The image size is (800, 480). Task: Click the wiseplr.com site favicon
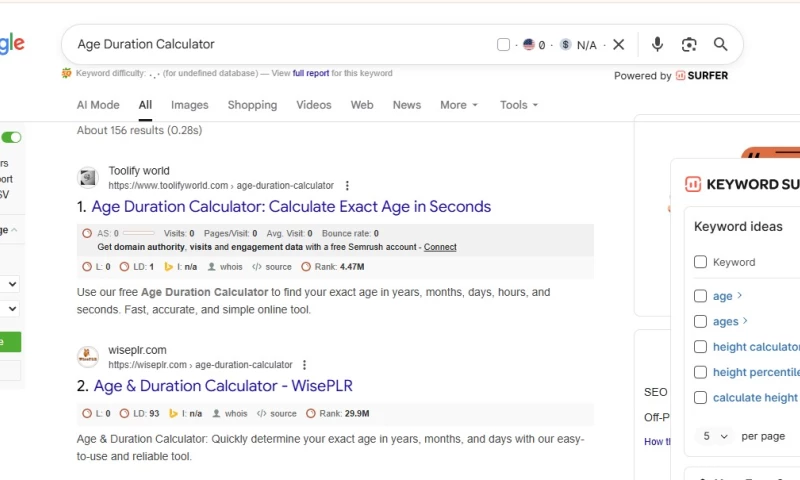pos(88,357)
